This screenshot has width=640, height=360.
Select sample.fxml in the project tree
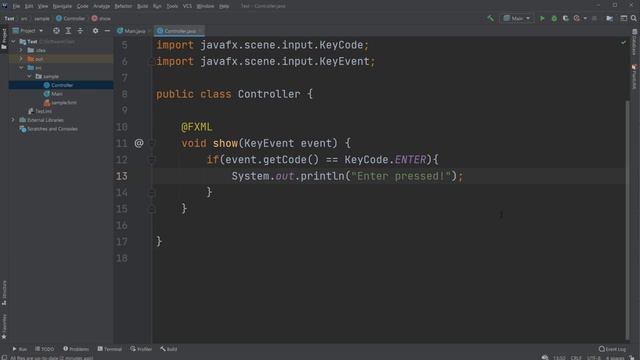[x=60, y=102]
